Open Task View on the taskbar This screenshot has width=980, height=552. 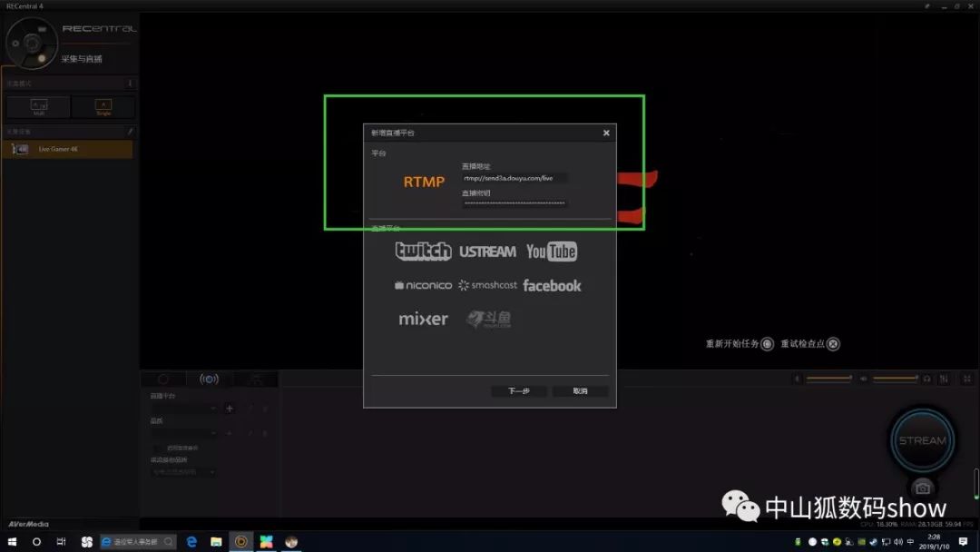(61, 541)
